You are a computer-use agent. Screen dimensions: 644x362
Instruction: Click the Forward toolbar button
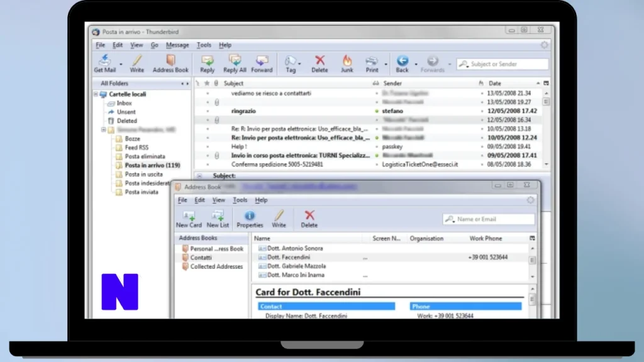[x=262, y=64]
